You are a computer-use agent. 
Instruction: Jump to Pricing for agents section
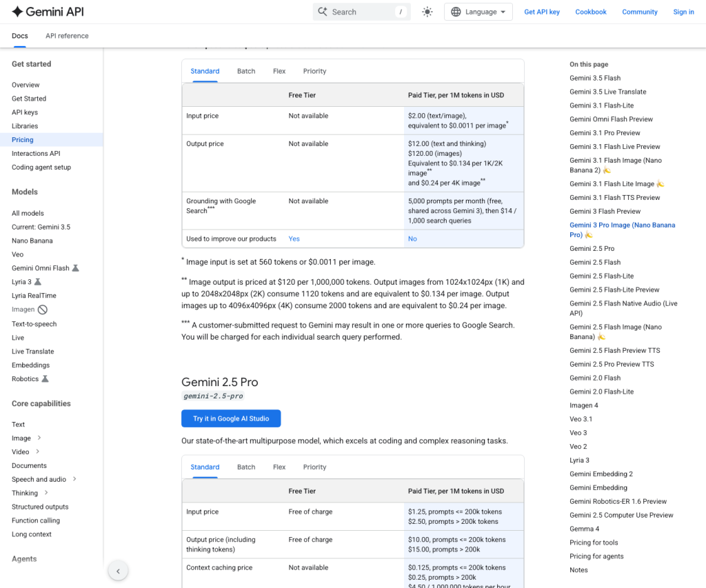tap(596, 556)
